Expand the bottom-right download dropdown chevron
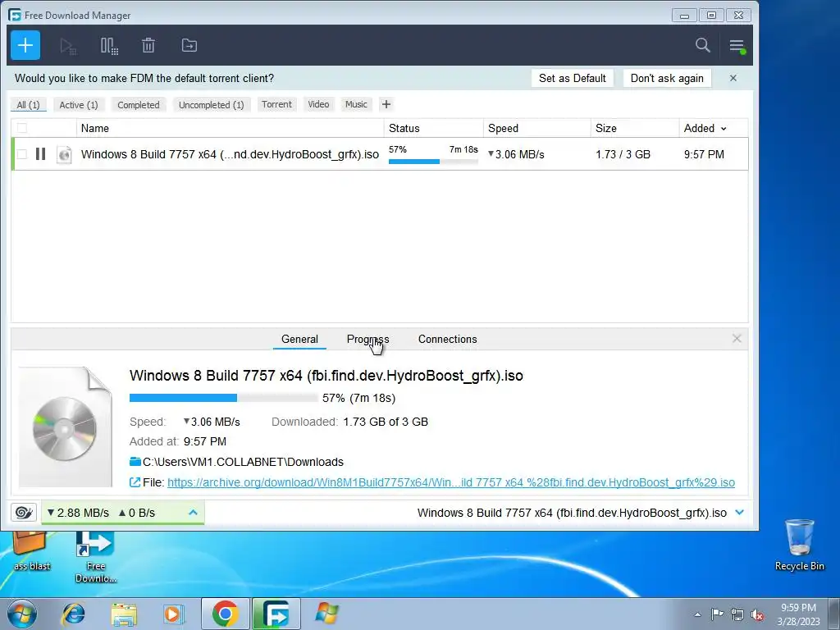The height and width of the screenshot is (630, 840). (740, 513)
